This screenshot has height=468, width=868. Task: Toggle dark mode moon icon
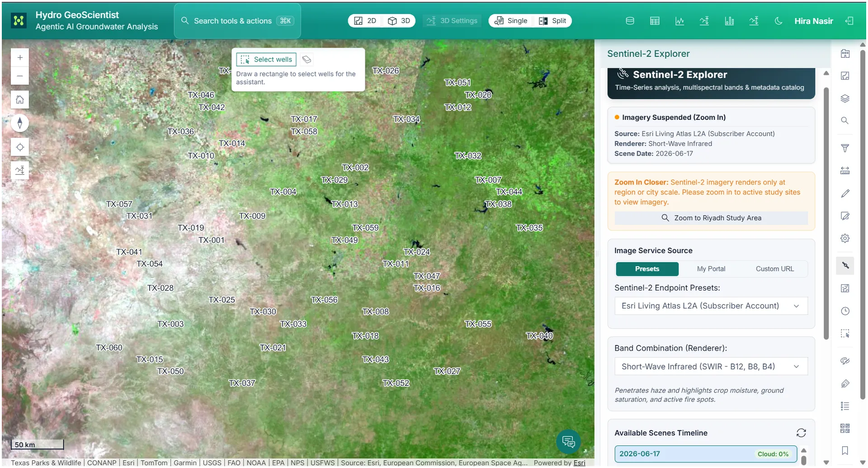[778, 21]
